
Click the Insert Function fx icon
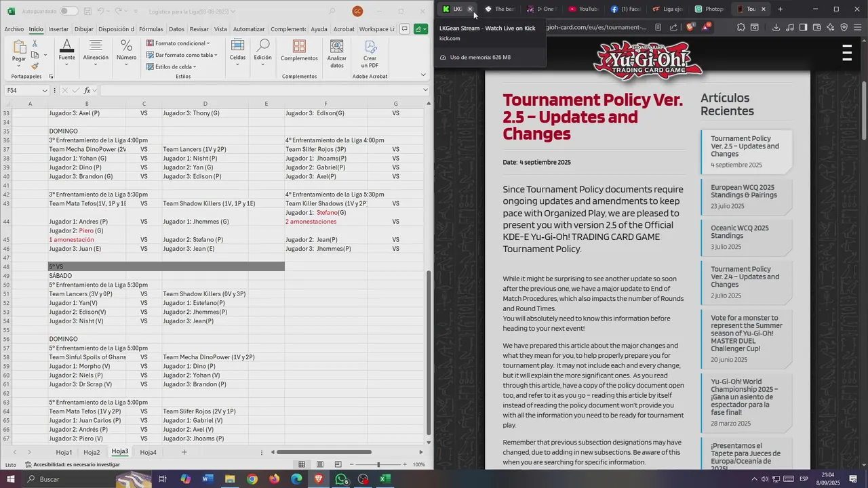tap(87, 90)
